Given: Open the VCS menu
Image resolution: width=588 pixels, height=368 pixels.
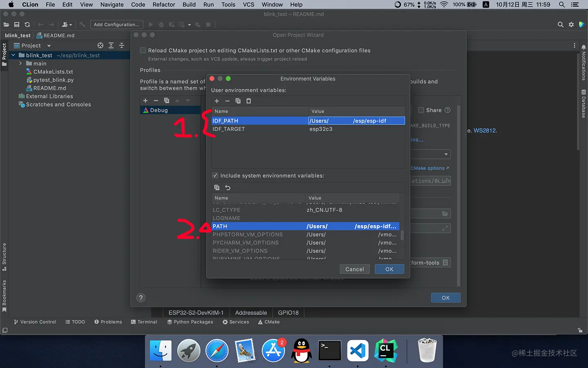Looking at the screenshot, I should (249, 4).
